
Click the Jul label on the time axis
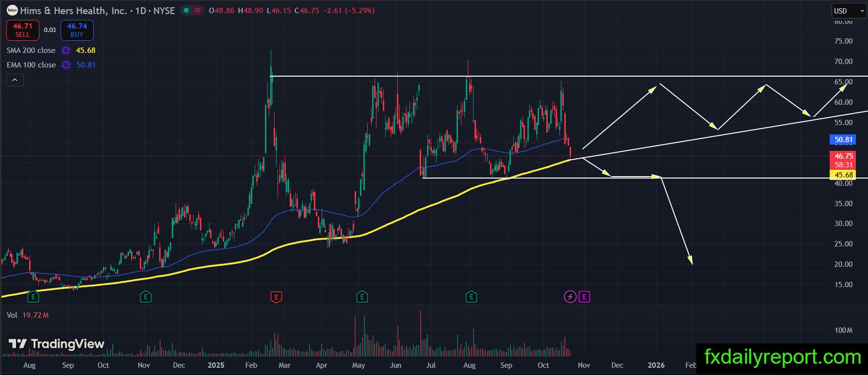pos(431,365)
